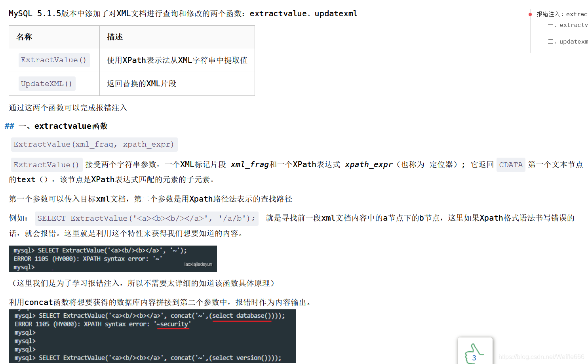Open the XPATH syntax error '~' terminal screenshot

113,259
